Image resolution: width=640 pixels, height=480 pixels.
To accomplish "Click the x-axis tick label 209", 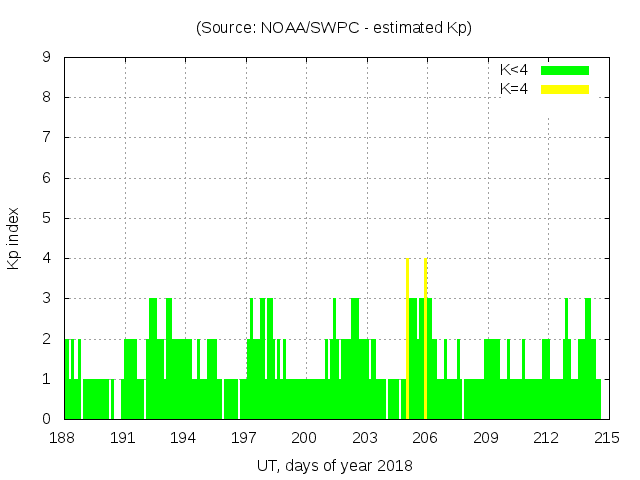I will (486, 438).
